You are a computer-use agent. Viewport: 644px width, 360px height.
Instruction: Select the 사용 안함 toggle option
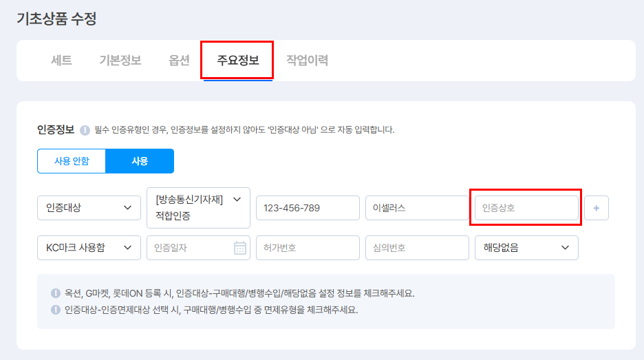click(72, 161)
